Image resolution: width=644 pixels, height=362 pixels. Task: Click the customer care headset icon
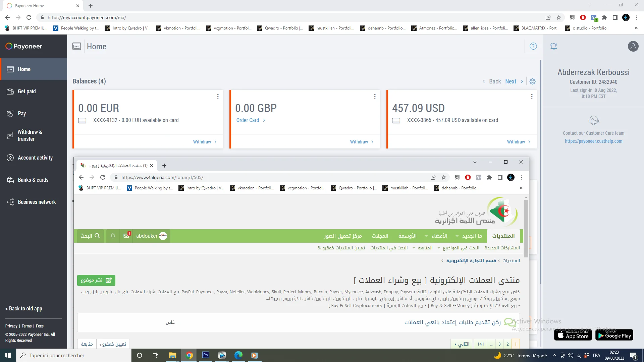(593, 120)
